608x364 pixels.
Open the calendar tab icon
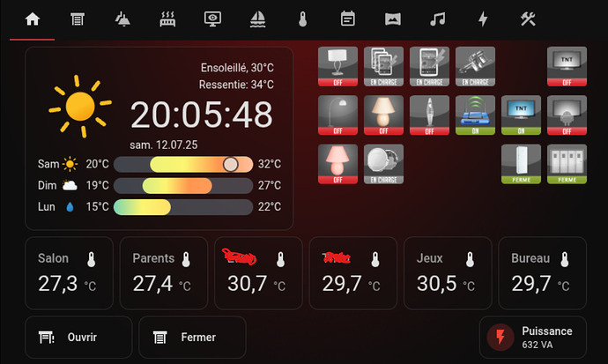[x=348, y=19]
